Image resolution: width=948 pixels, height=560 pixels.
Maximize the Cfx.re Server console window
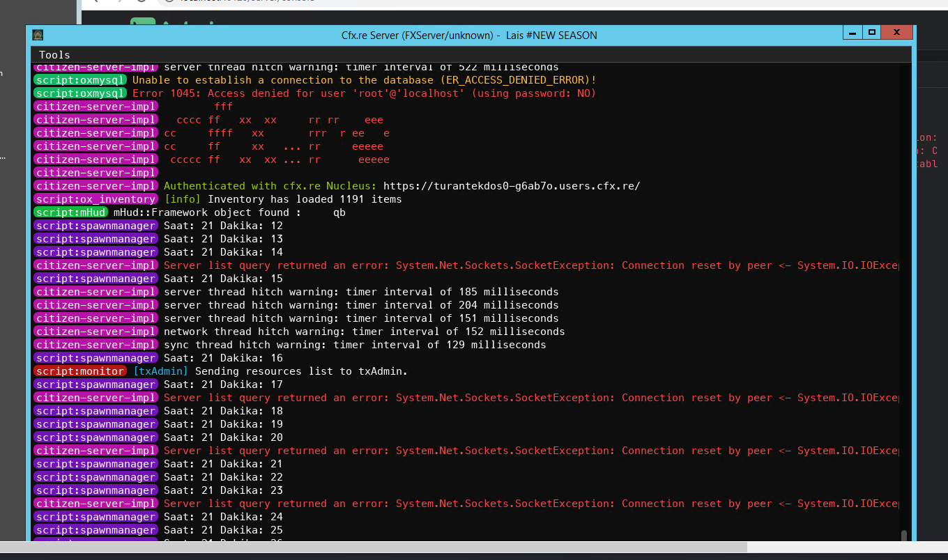871,33
